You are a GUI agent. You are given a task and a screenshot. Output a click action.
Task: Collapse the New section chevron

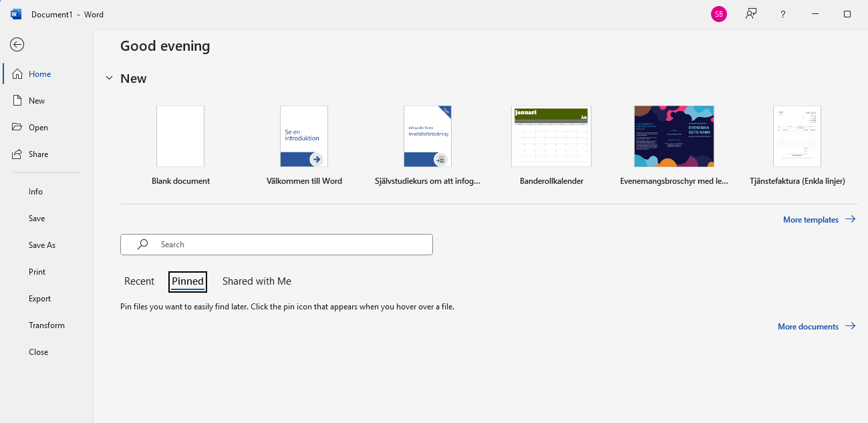[109, 78]
